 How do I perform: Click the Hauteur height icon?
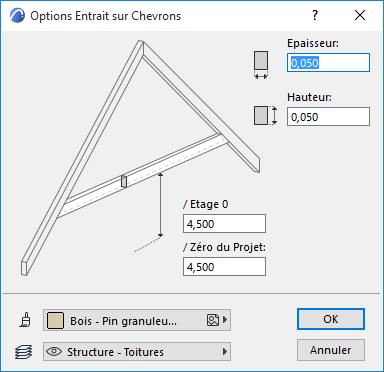[x=265, y=116]
